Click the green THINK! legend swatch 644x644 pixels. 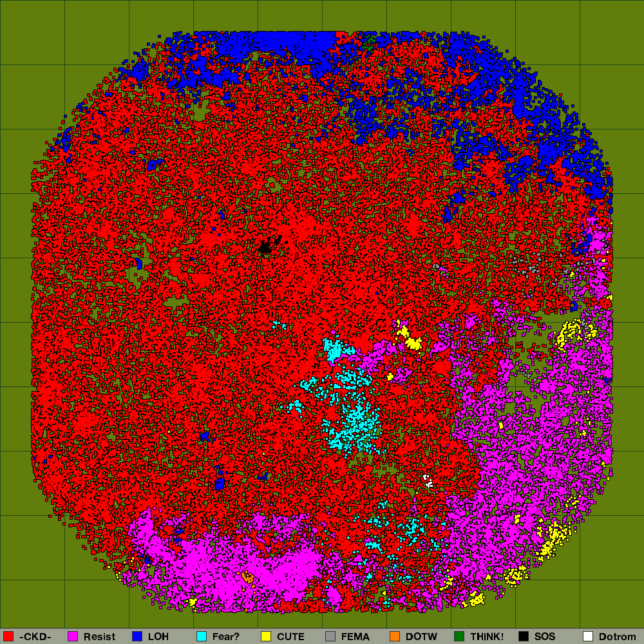459,636
